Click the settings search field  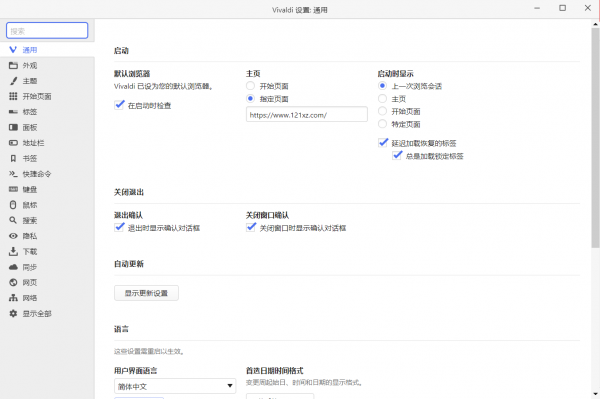click(47, 31)
